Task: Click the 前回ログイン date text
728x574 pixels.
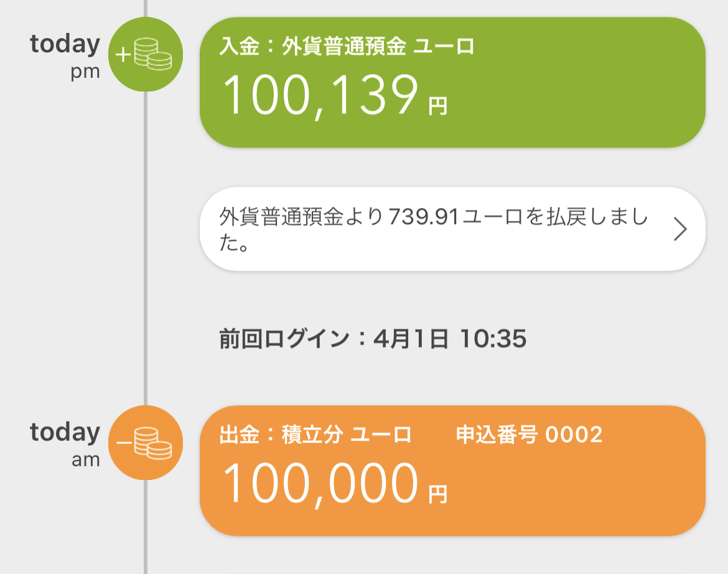Action: (x=373, y=339)
